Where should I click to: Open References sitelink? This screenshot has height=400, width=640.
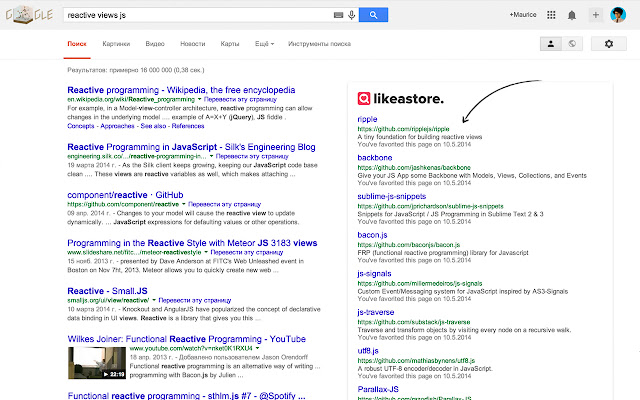click(188, 126)
